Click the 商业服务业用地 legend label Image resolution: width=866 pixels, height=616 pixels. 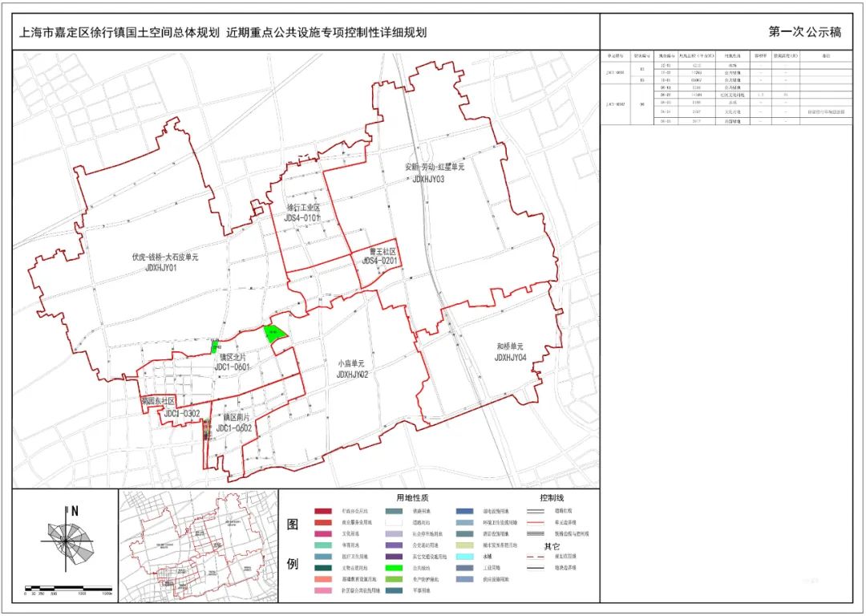click(357, 523)
